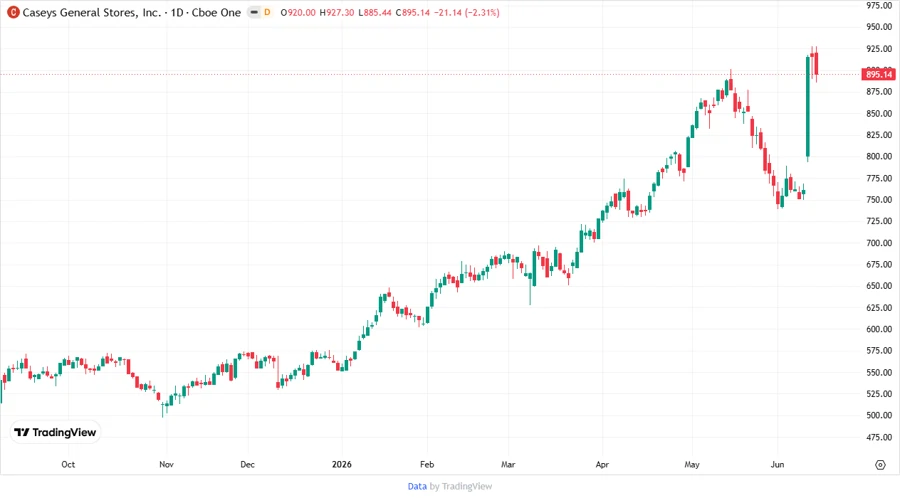Open chart settings gear icon
Image resolution: width=900 pixels, height=498 pixels.
[880, 465]
